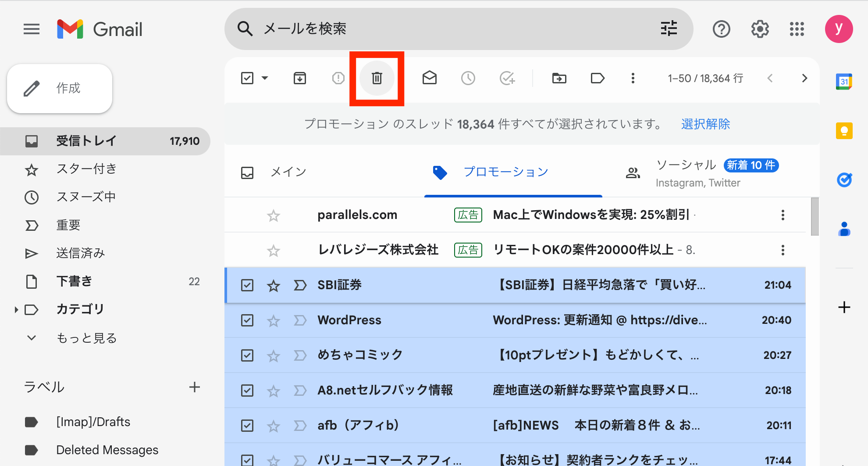Click the email list scrollbar
Screen dimensions: 868x466
815,217
